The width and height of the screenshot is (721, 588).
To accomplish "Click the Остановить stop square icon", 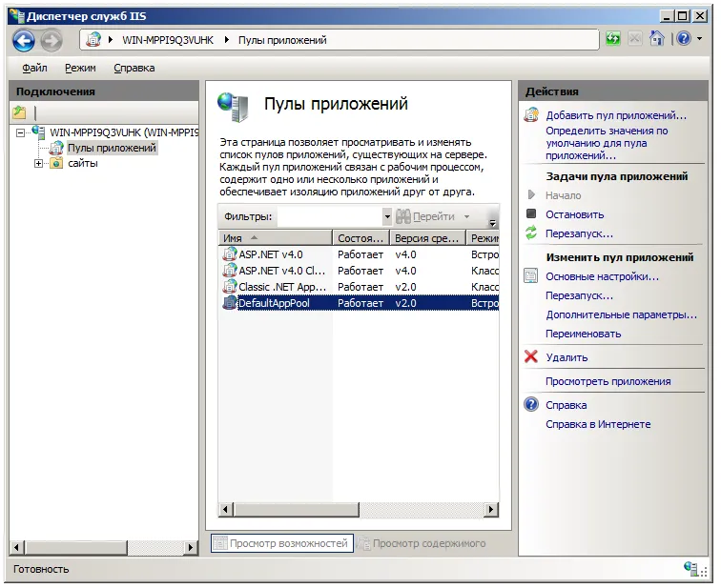I will (531, 213).
